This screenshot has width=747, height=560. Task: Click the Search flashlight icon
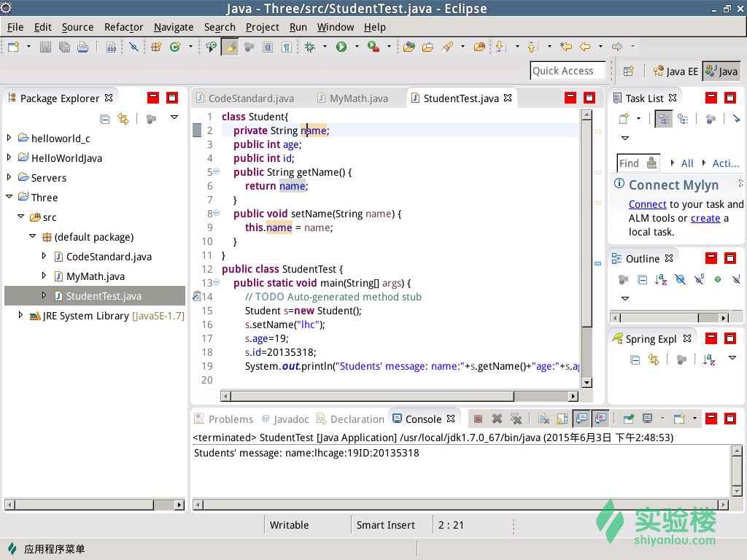coord(448,47)
